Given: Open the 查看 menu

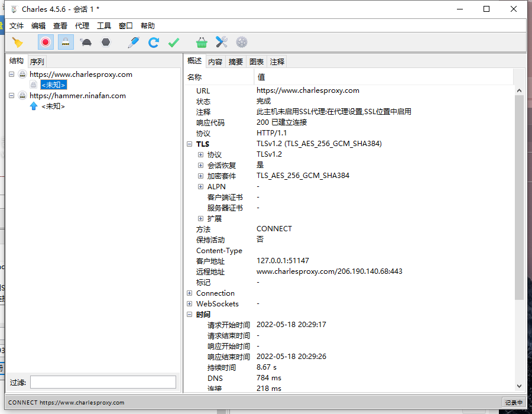Looking at the screenshot, I should click(60, 26).
